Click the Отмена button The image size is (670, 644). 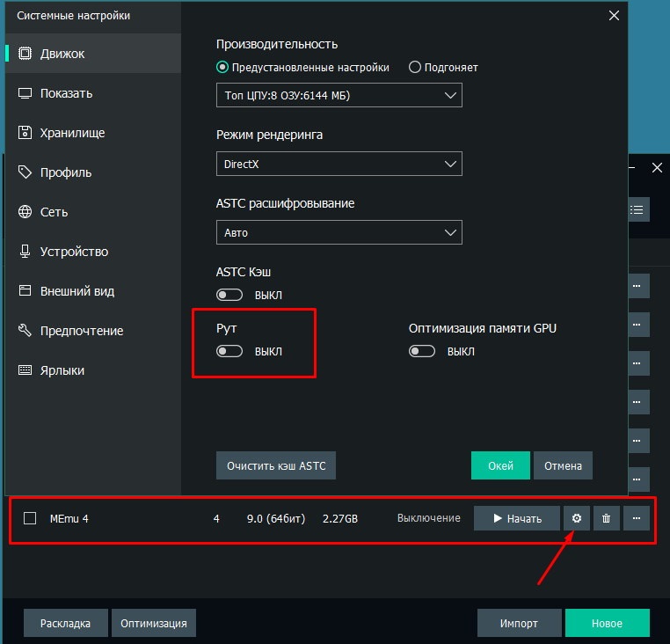click(563, 465)
